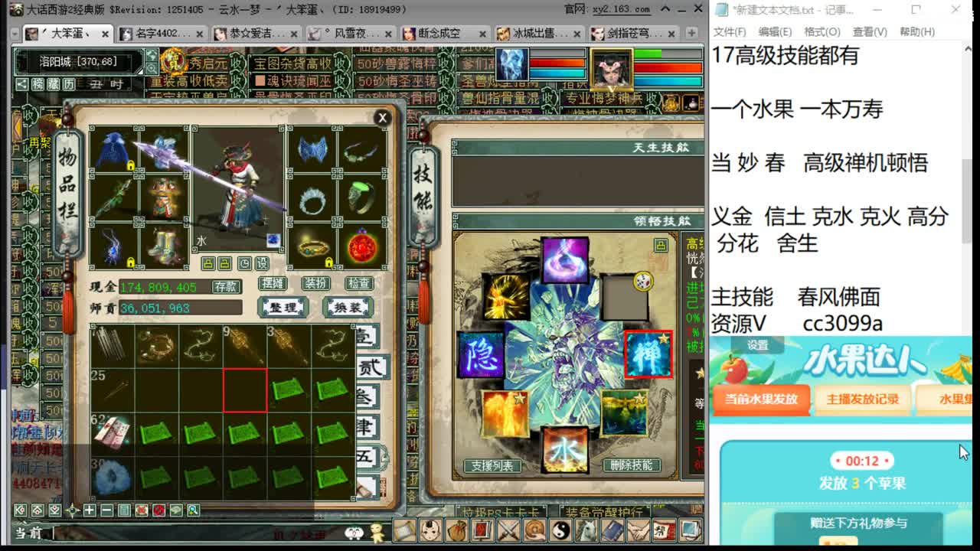Screen dimensions: 980x551
Task: Open the child face character icon
Action: click(431, 530)
